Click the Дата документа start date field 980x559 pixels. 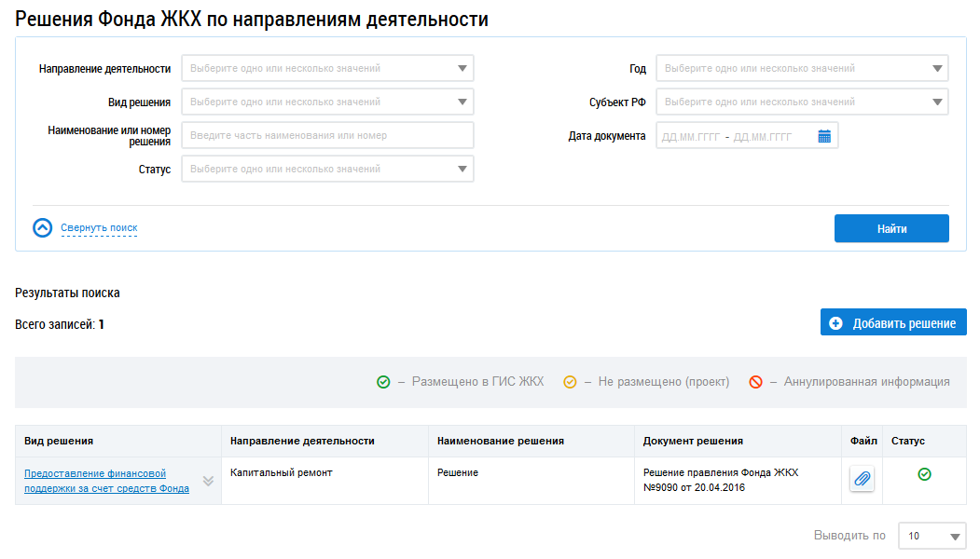point(690,137)
